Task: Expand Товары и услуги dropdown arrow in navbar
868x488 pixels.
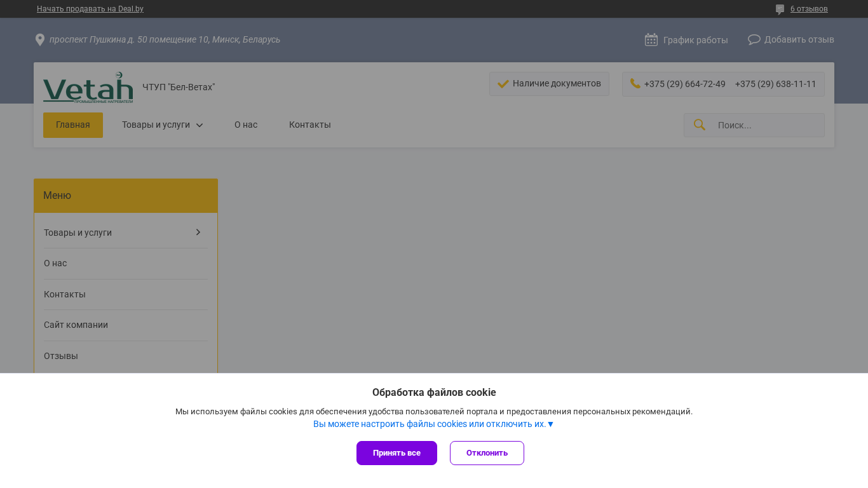Action: 200,125
